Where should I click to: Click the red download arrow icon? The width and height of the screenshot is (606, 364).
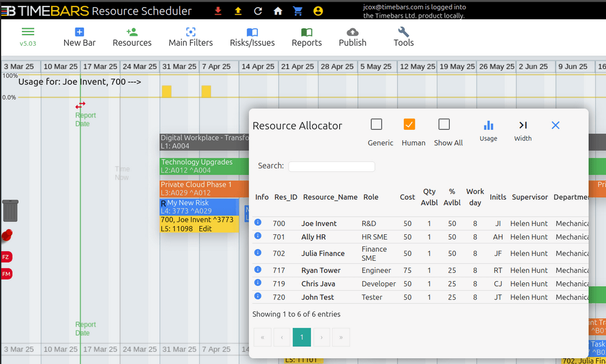[218, 11]
